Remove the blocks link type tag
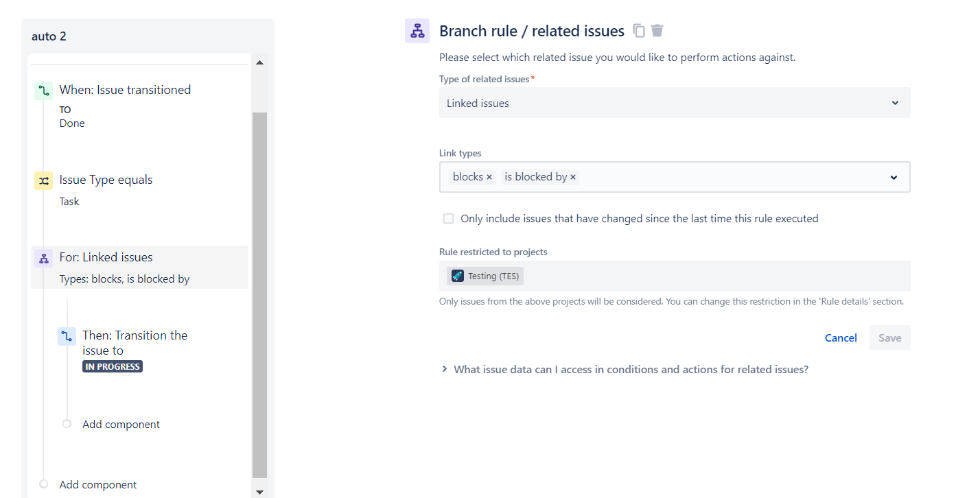Image resolution: width=980 pixels, height=498 pixels. [489, 176]
